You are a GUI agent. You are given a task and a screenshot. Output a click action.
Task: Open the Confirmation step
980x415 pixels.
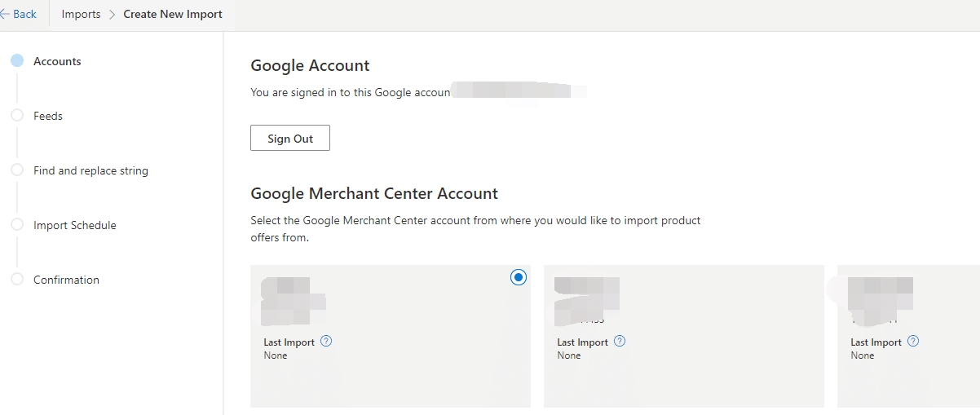click(66, 280)
